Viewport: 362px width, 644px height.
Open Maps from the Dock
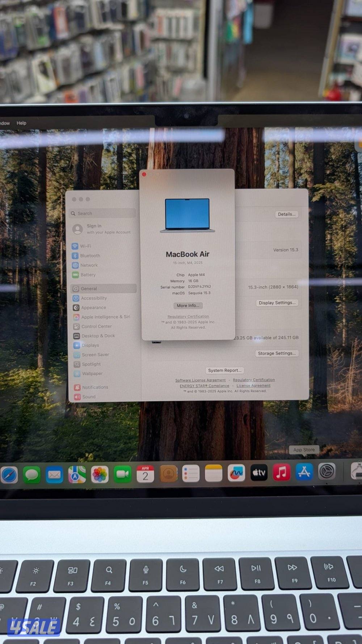coord(77,474)
